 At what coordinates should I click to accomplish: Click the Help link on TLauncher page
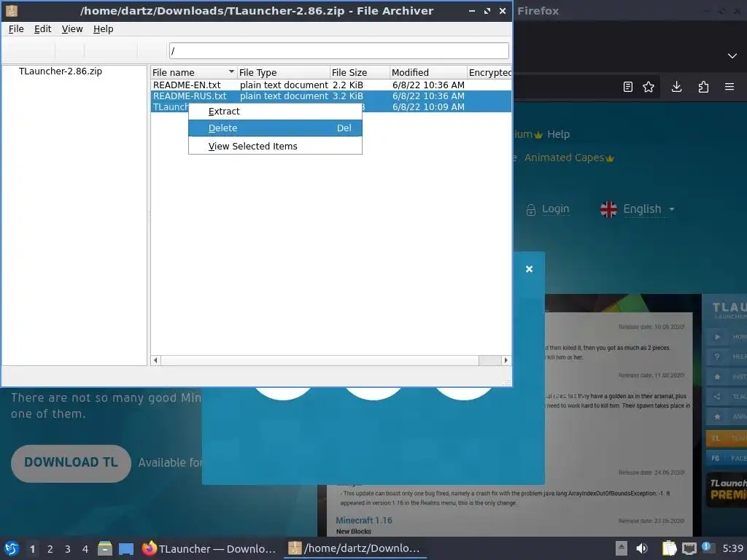558,134
